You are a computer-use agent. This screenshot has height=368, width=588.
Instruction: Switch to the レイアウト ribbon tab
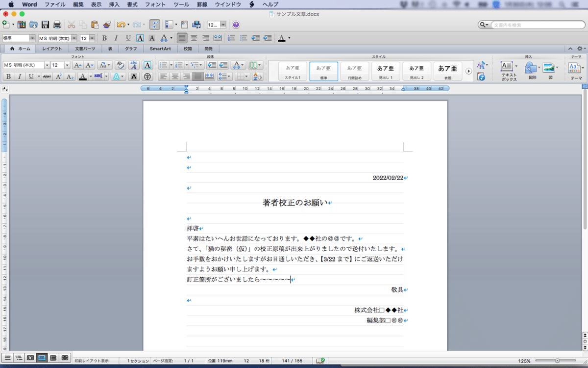pyautogui.click(x=52, y=49)
